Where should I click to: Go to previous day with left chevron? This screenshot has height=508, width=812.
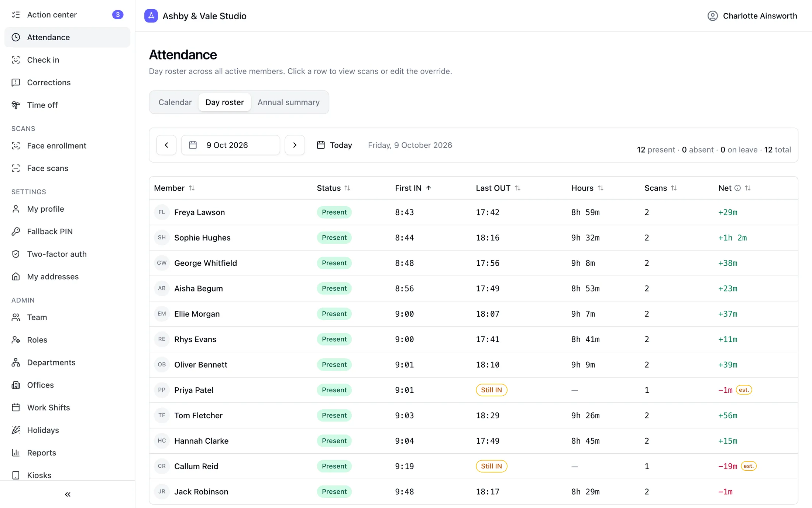[x=166, y=145]
